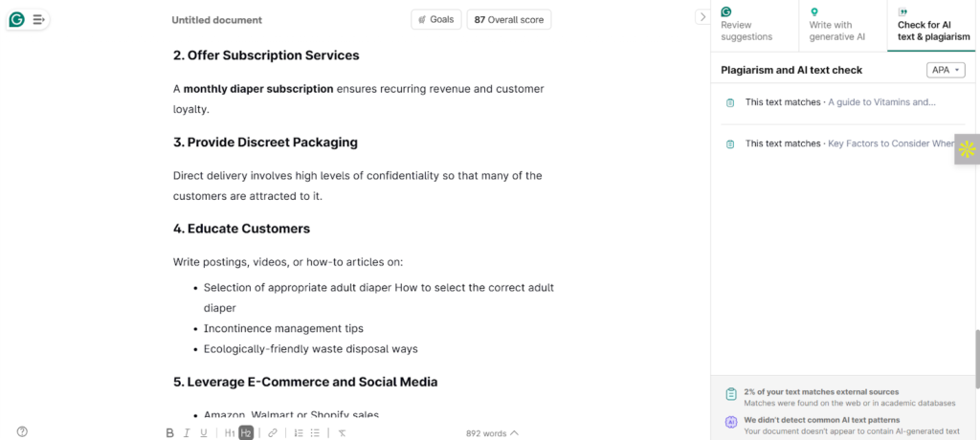980x440 pixels.
Task: Toggle bold formatting
Action: pos(170,433)
